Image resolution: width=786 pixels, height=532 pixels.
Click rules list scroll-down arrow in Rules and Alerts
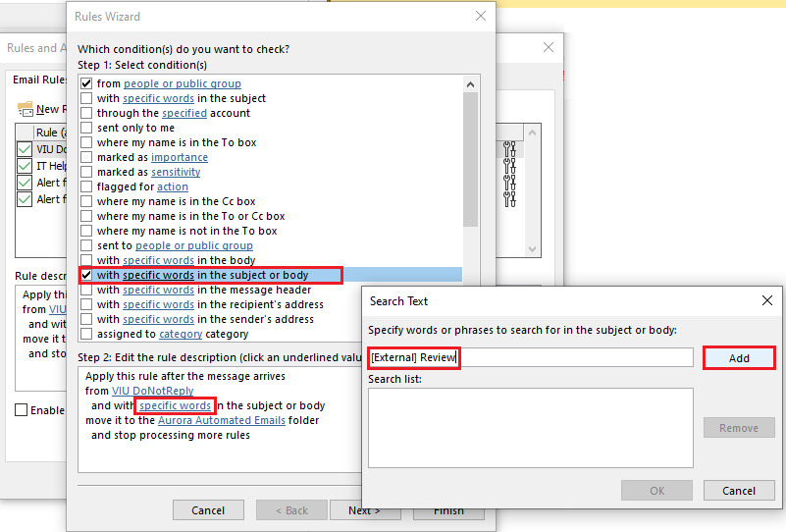(533, 249)
